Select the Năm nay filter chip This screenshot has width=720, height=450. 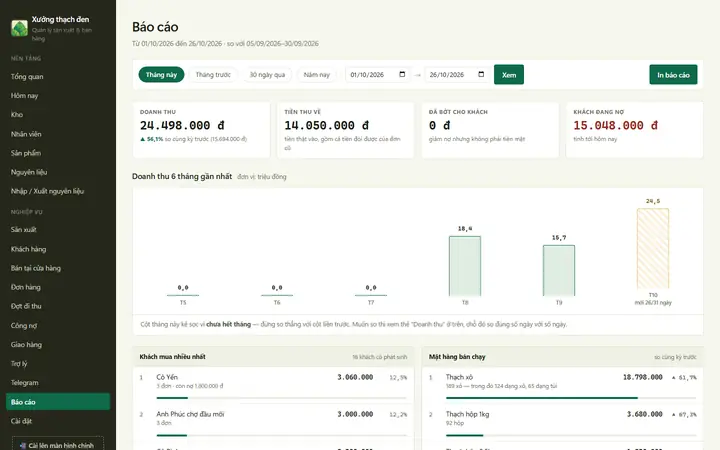coord(316,74)
